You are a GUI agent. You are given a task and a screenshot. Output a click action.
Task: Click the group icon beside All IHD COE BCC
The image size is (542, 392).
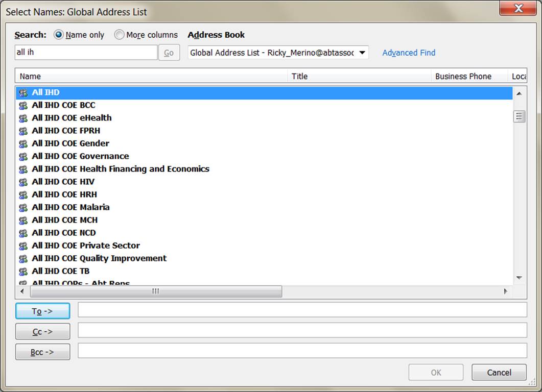[23, 106]
